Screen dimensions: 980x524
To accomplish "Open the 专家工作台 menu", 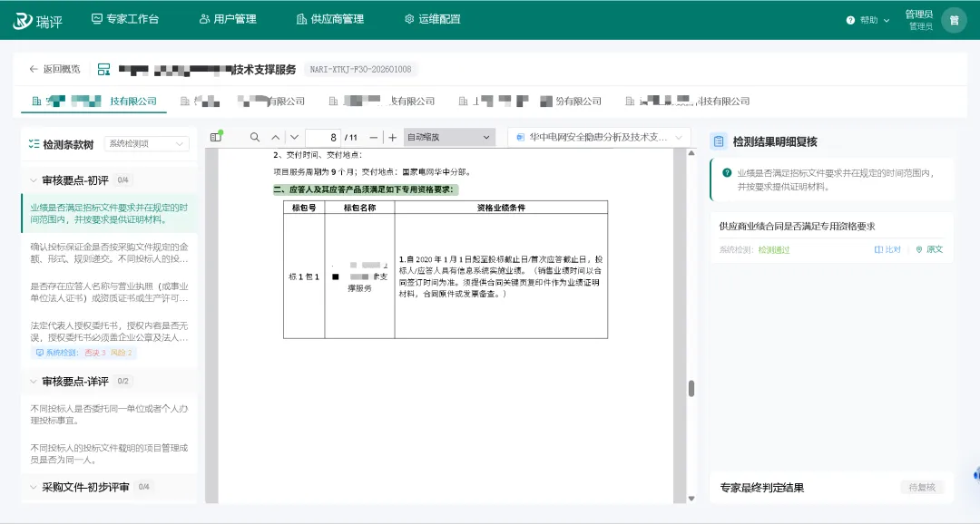I will click(125, 19).
